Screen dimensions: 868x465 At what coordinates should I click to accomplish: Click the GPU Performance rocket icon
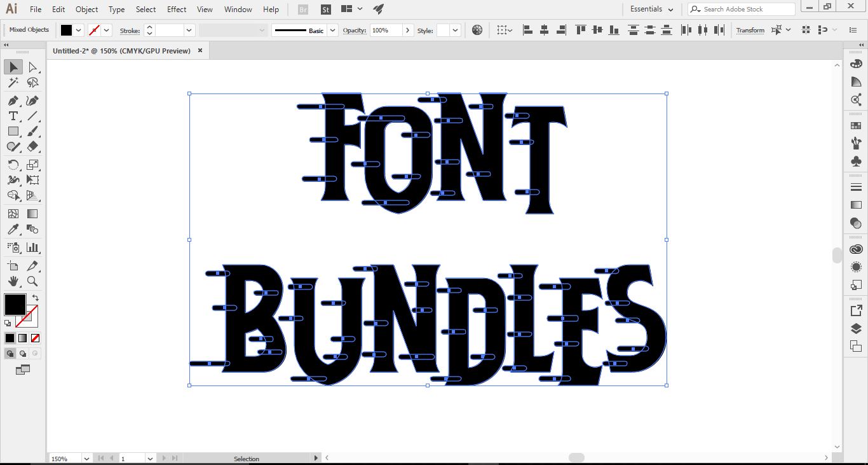(379, 10)
